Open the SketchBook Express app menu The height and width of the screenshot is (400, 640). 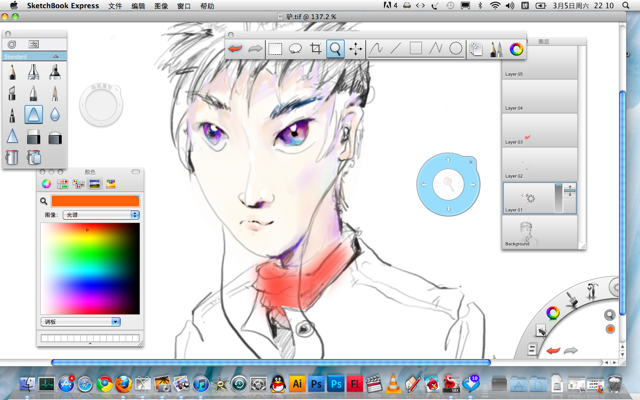[x=63, y=6]
